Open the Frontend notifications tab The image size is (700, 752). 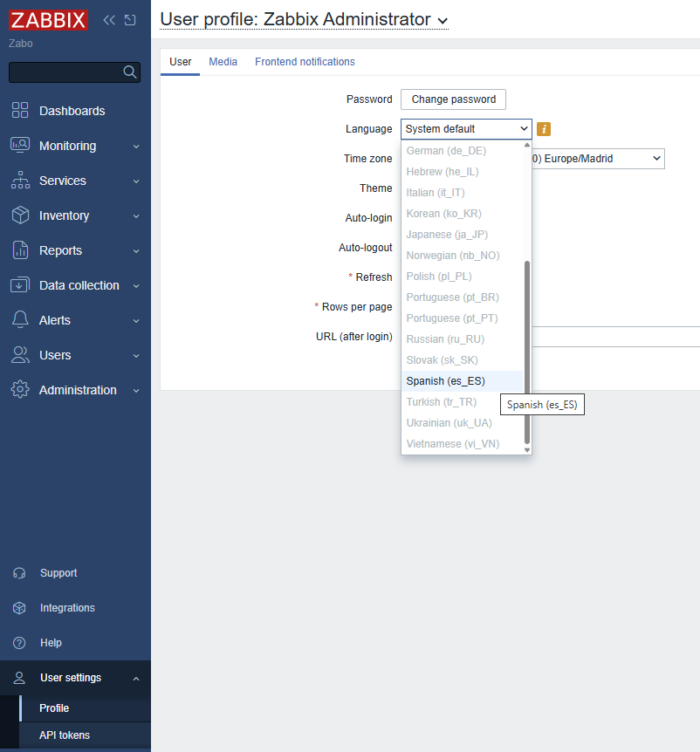pos(303,62)
